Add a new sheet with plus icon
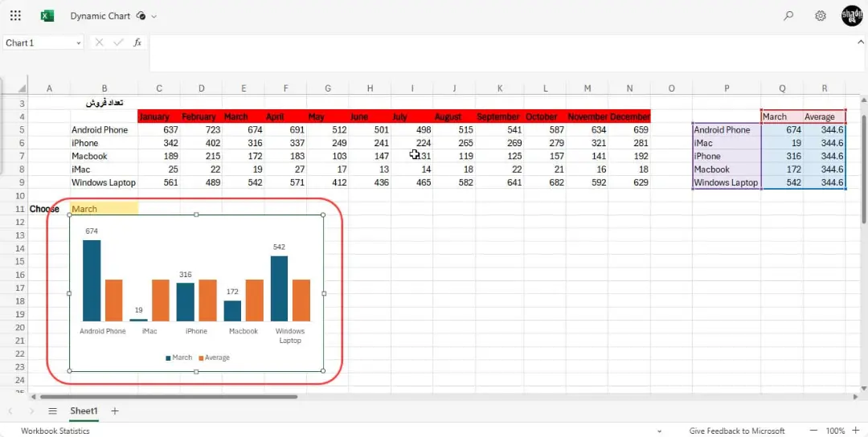 (115, 411)
